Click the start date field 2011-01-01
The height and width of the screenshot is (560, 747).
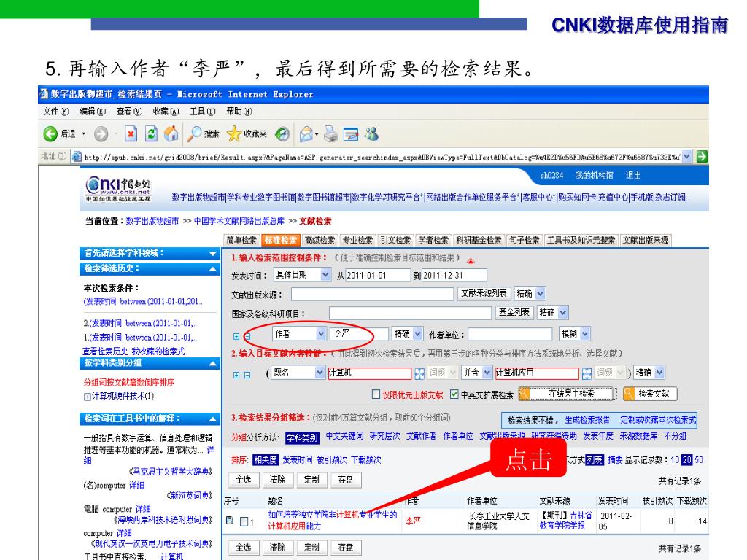click(x=378, y=275)
